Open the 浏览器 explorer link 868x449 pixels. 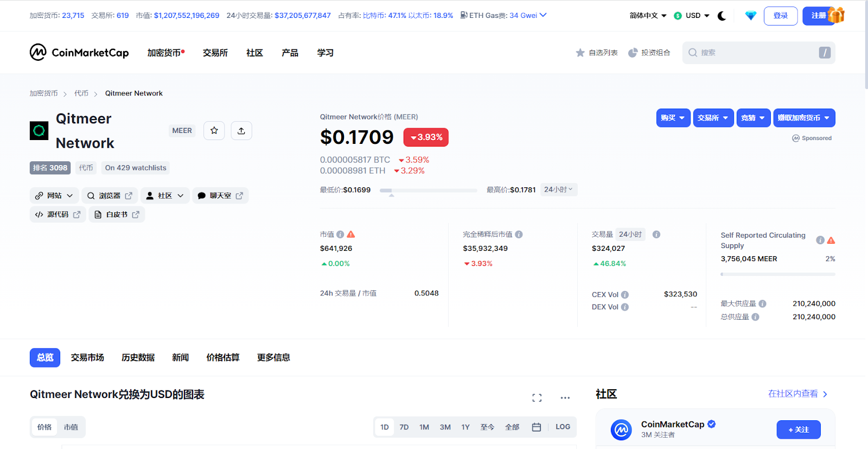coord(110,195)
